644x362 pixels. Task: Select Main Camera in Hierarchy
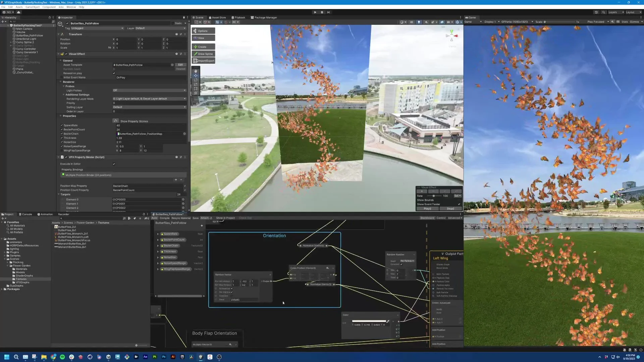24,29
